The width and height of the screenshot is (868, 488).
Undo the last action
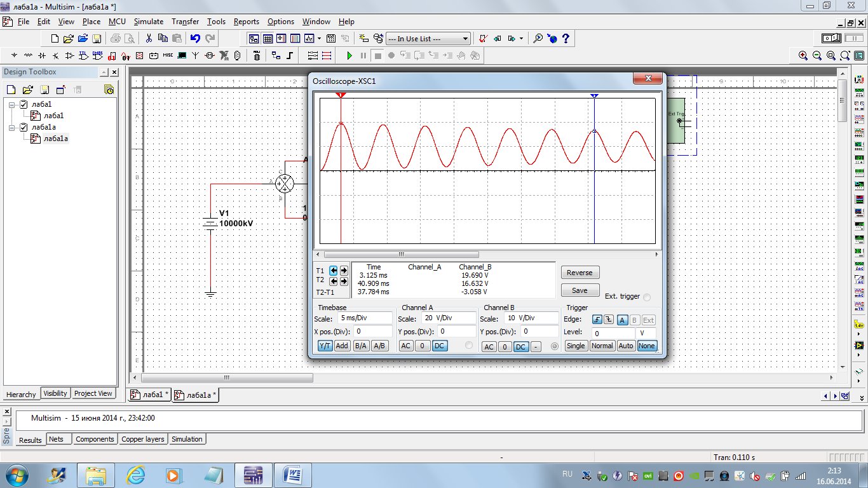(195, 39)
